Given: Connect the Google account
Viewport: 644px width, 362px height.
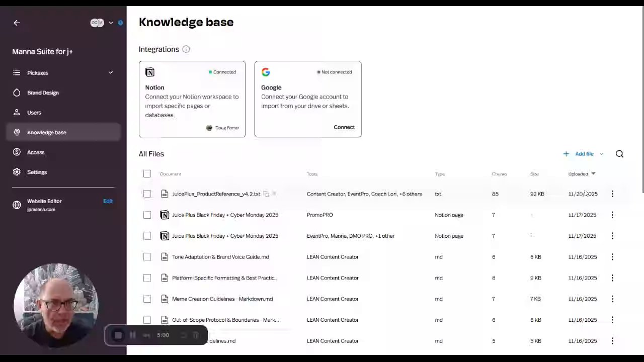Looking at the screenshot, I should [344, 127].
